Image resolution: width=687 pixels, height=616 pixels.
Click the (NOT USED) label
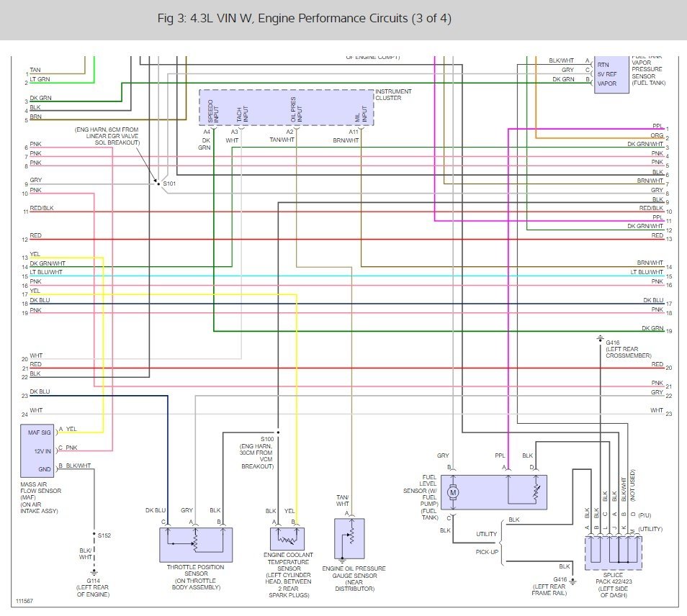(x=632, y=485)
